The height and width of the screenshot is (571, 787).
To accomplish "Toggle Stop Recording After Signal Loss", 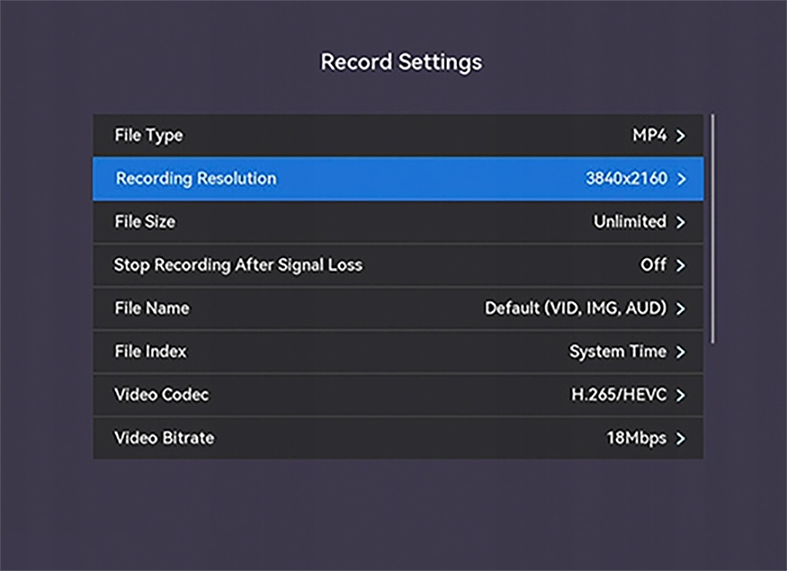I will (238, 265).
